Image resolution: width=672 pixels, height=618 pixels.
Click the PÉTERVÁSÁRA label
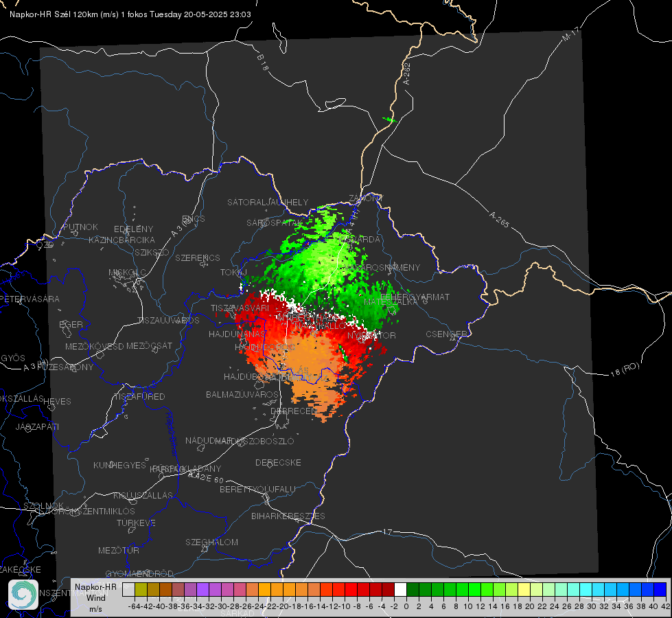(30, 299)
